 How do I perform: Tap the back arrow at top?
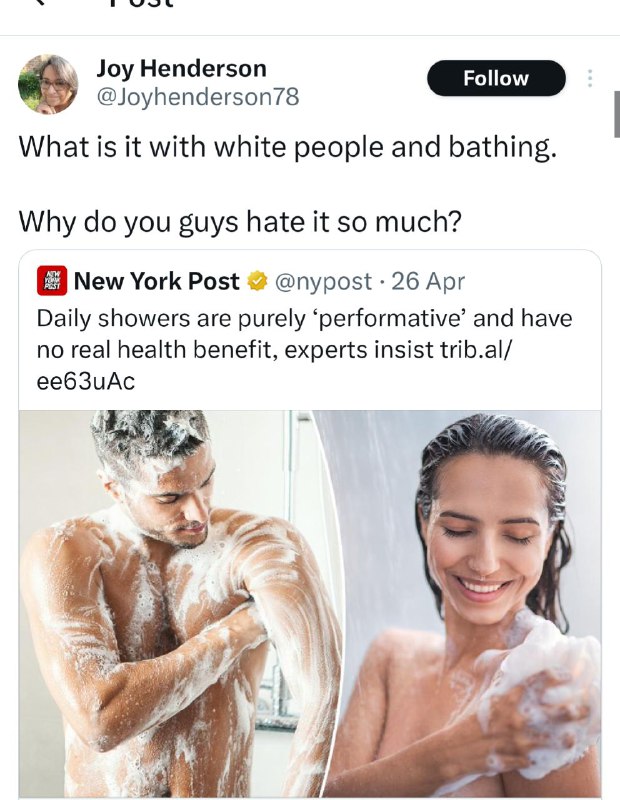(41, 3)
